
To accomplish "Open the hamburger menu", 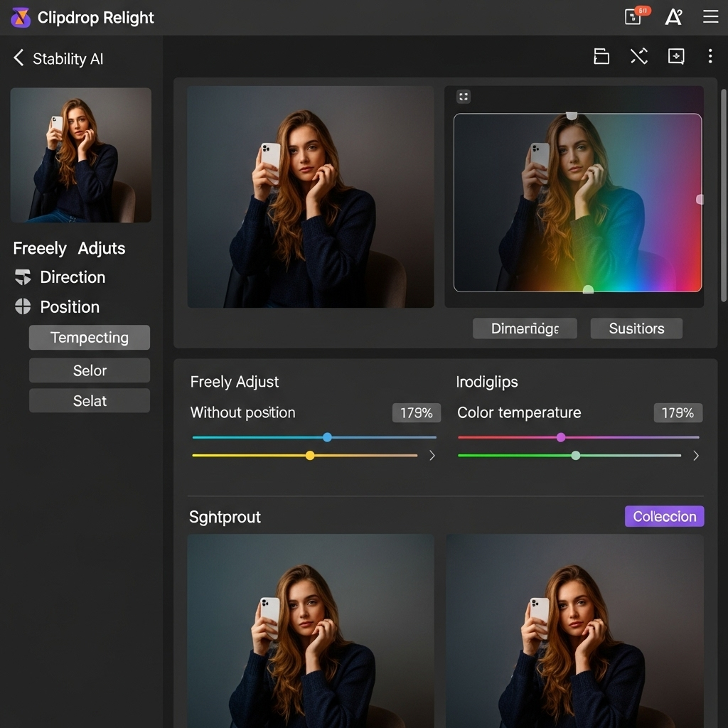I will 710,17.
